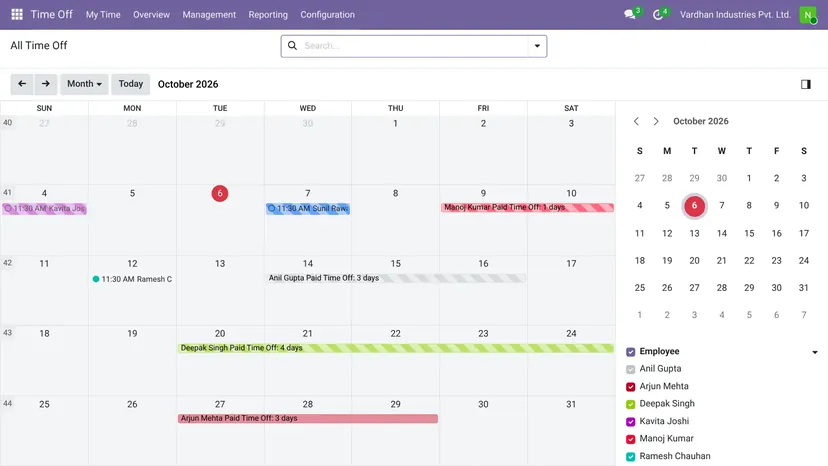Select highlighted day 6 in mini calendar

click(x=694, y=206)
